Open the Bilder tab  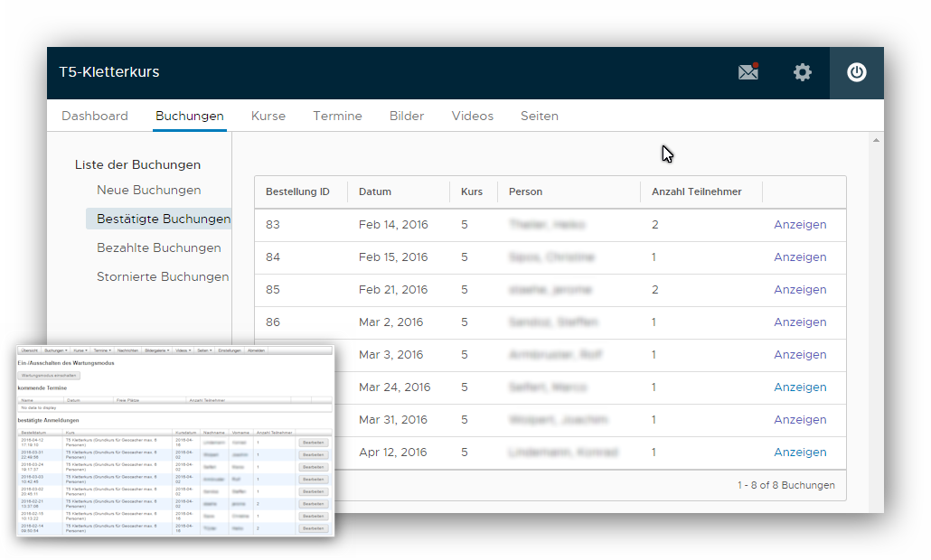tap(407, 116)
